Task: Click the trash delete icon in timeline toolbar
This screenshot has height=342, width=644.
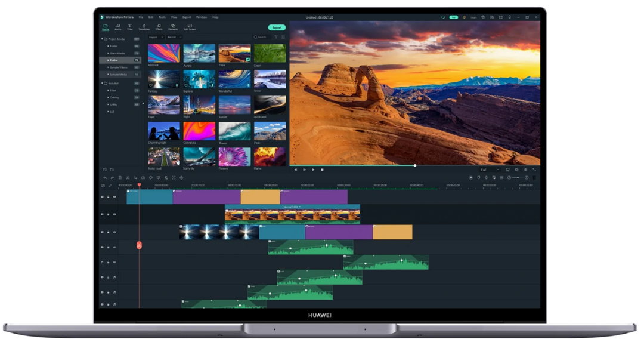Action: coord(120,178)
